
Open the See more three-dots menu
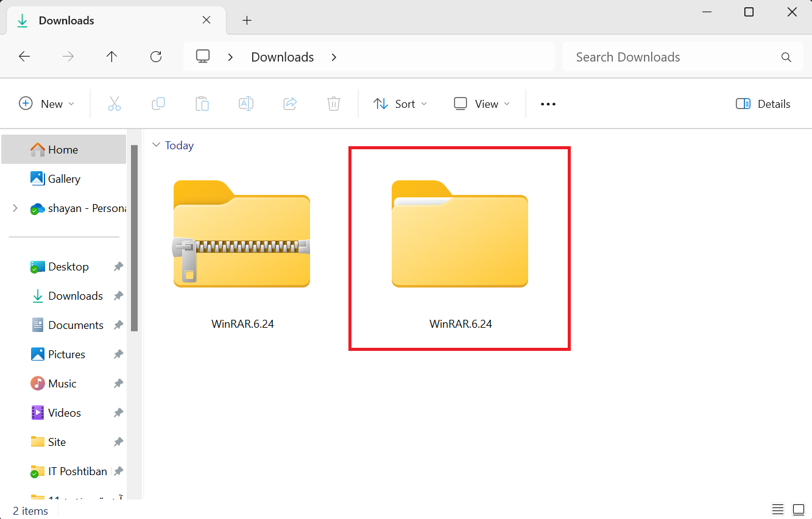point(548,104)
